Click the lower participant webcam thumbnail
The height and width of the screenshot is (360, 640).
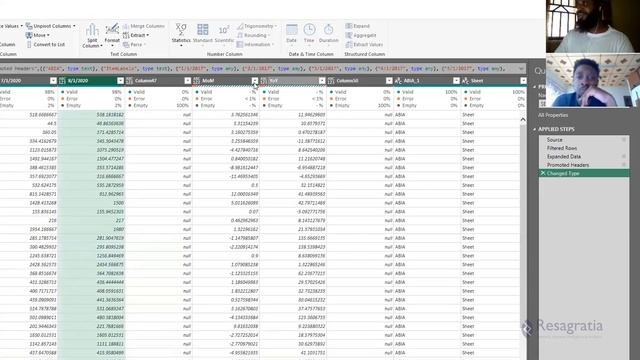coord(593,81)
